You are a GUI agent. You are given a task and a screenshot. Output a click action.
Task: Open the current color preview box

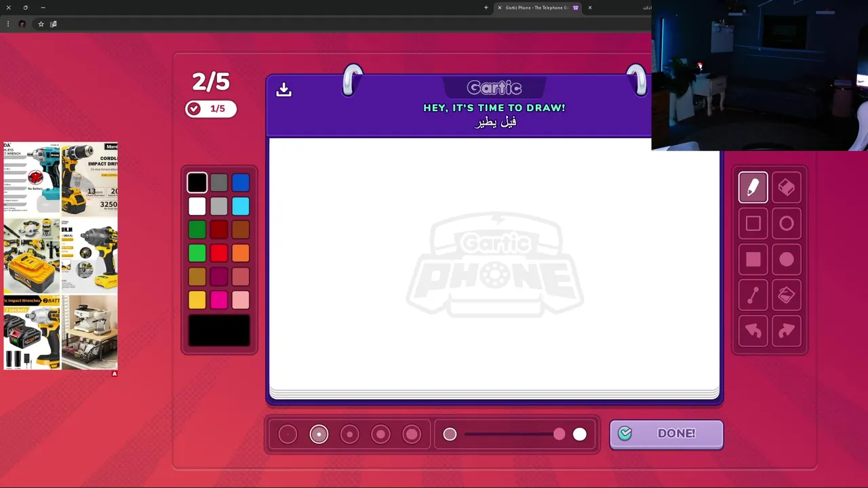(219, 330)
